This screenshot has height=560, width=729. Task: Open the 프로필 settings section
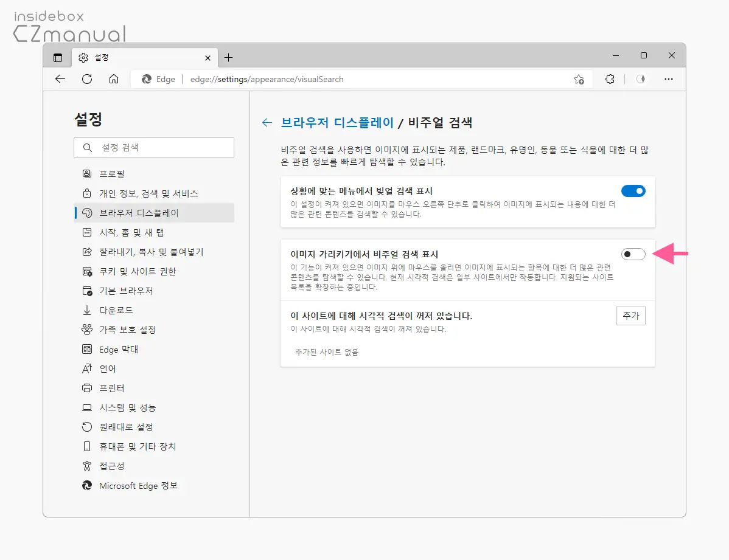pyautogui.click(x=154, y=174)
